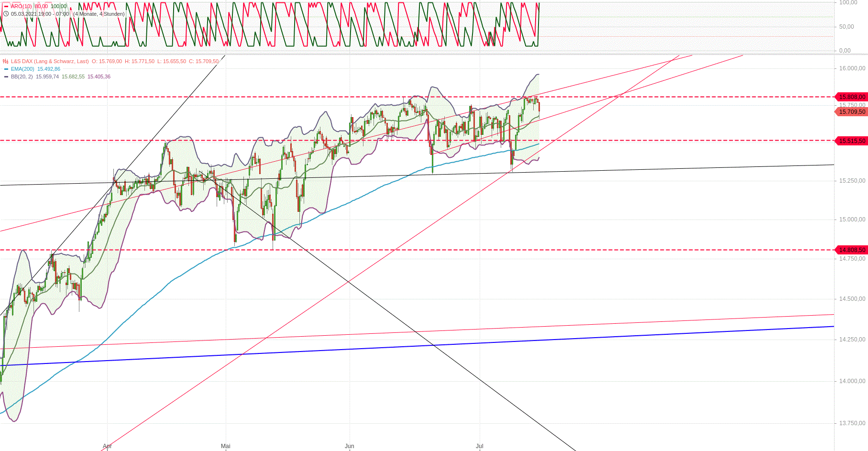Click the open value O: 15.769,00
The height and width of the screenshot is (451, 868).
click(x=107, y=61)
